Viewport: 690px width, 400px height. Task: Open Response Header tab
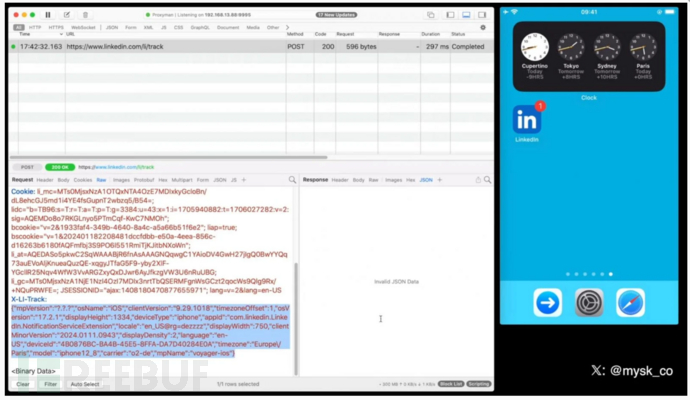[340, 180]
